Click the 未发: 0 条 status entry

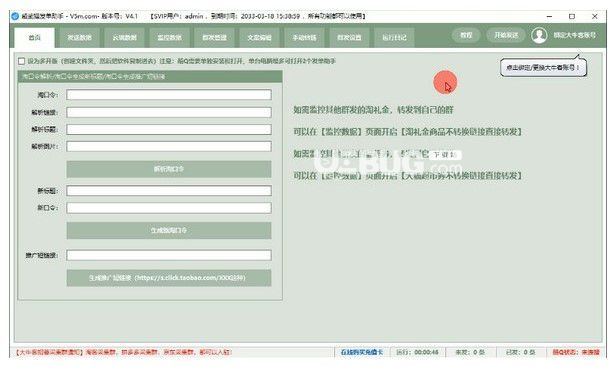470,352
